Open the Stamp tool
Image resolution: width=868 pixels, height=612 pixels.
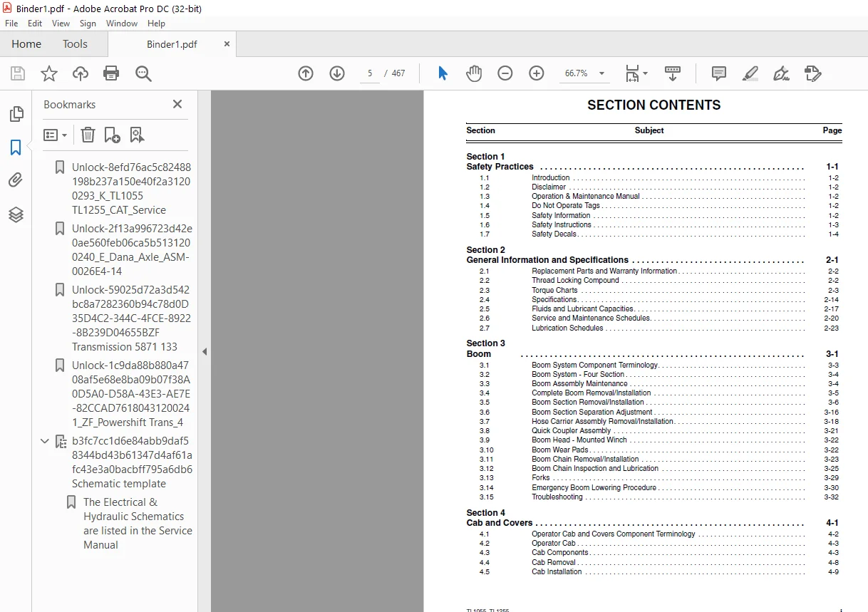(x=813, y=73)
